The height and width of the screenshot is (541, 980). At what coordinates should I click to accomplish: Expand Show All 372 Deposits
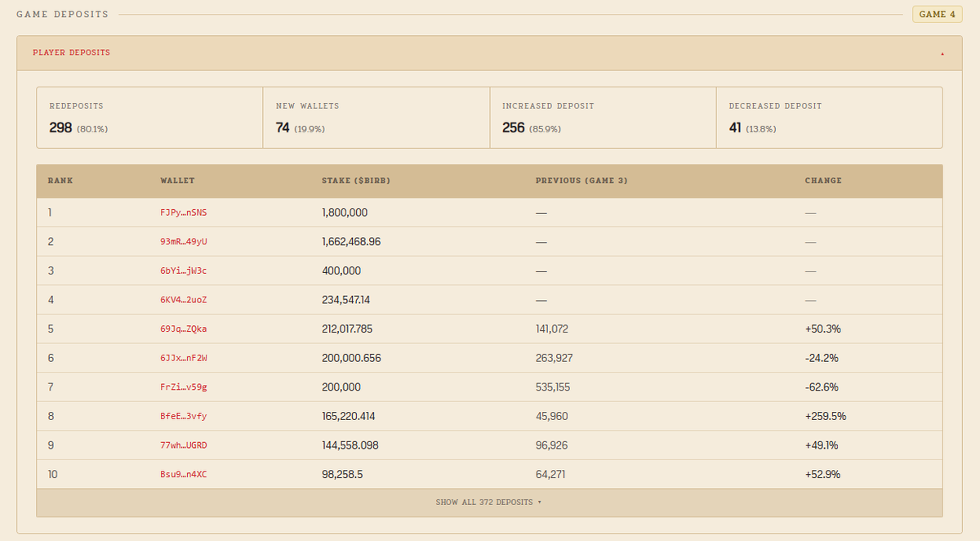pos(488,502)
